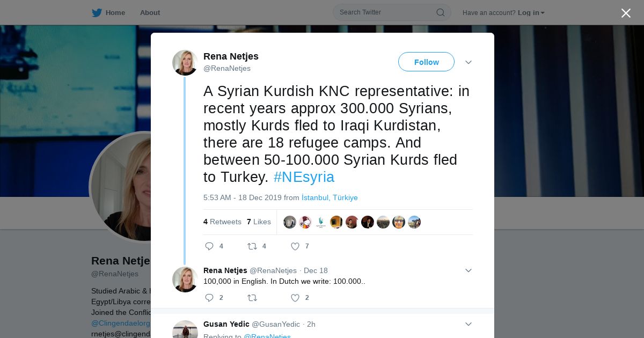The height and width of the screenshot is (338, 644).
Task: Expand options on Dec 18 reply tweet
Action: point(469,270)
